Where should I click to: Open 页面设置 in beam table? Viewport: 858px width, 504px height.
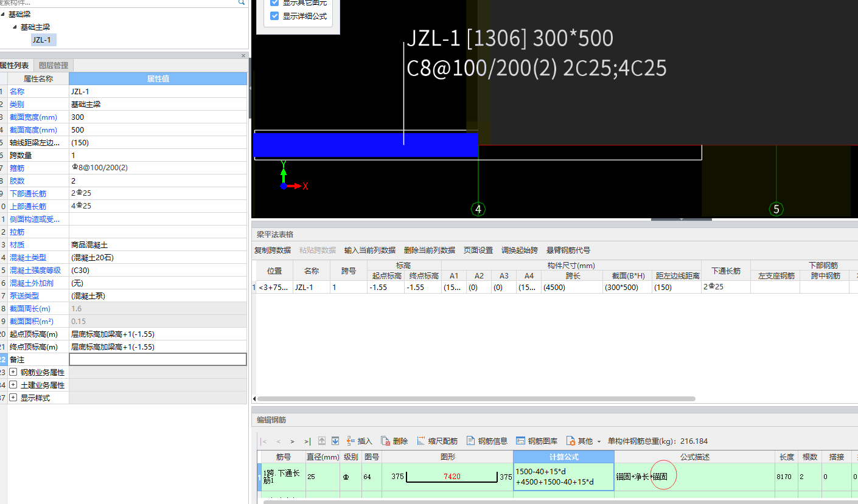coord(478,250)
